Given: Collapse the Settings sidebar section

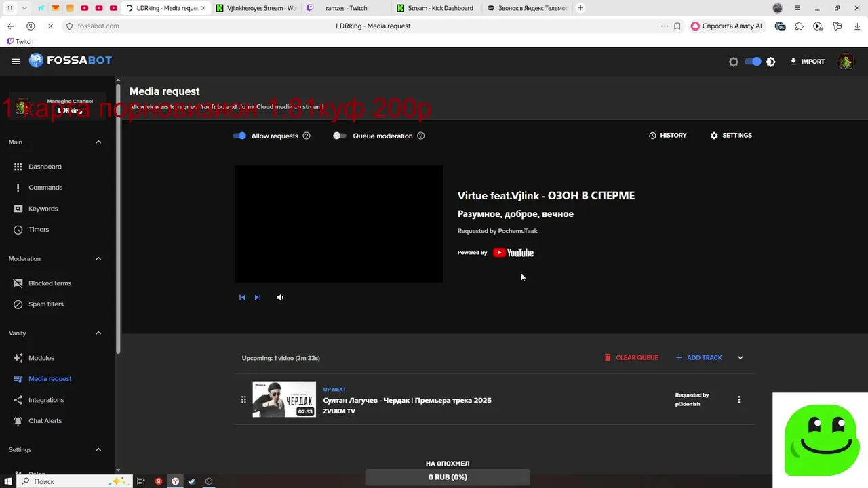Looking at the screenshot, I should click(x=98, y=449).
